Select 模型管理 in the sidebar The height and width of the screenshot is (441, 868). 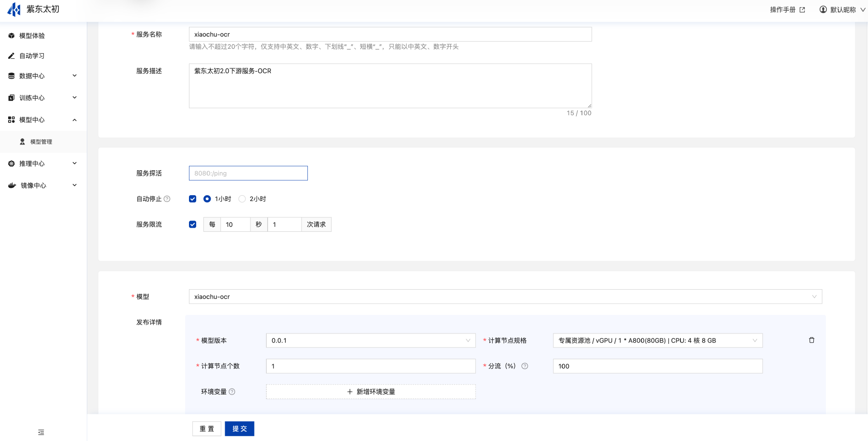[41, 142]
